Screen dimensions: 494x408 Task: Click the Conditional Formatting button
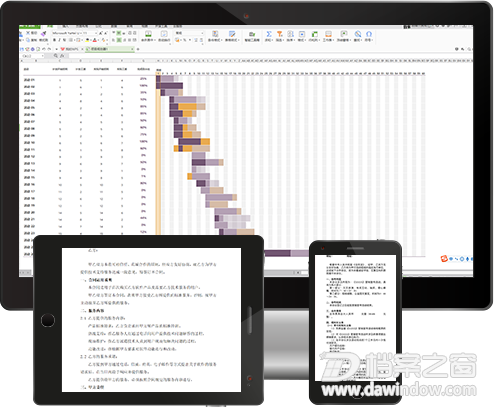tap(215, 36)
